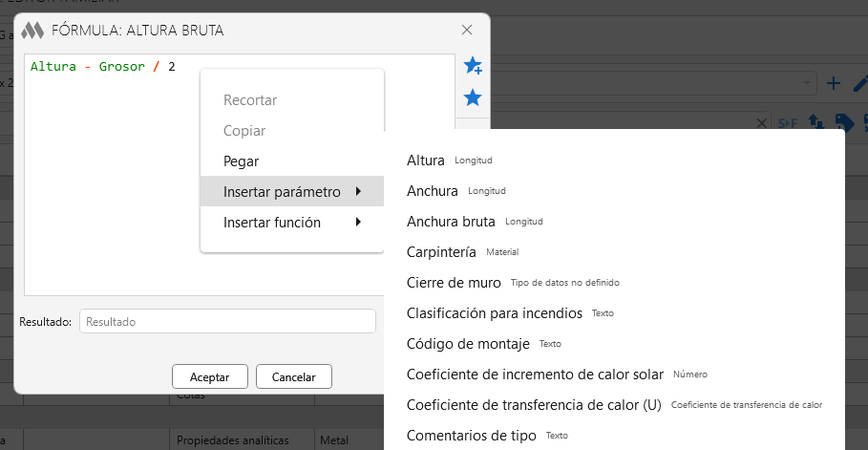Close the Fórmula: Altura bruta dialog
The image size is (868, 450).
click(x=467, y=31)
